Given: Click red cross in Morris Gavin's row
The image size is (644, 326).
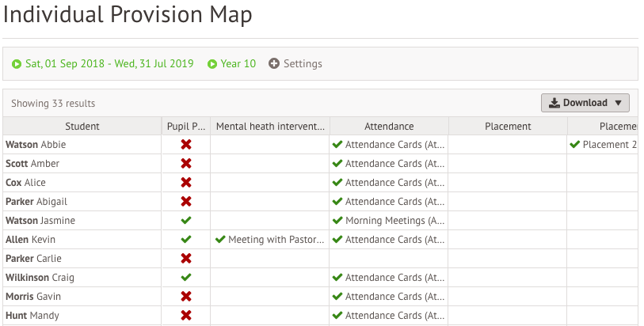Looking at the screenshot, I should [x=186, y=296].
